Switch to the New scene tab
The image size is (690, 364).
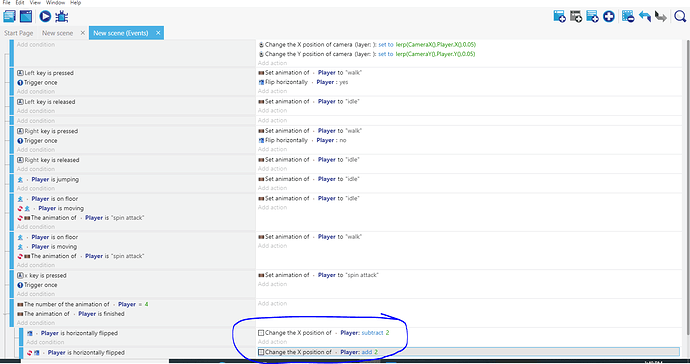click(x=58, y=33)
